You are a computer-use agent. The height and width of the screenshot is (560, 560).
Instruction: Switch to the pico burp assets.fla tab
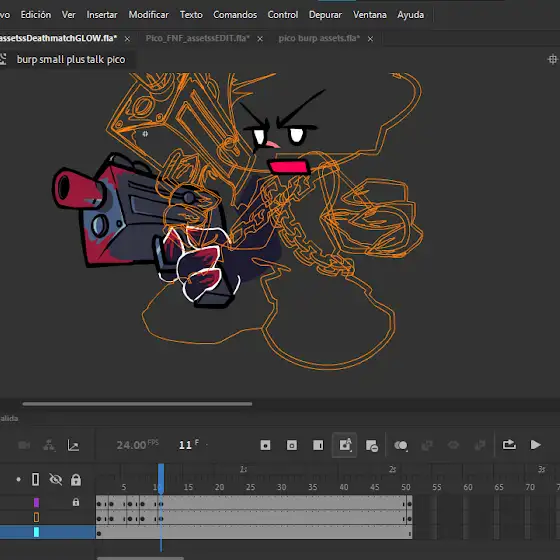(x=319, y=38)
